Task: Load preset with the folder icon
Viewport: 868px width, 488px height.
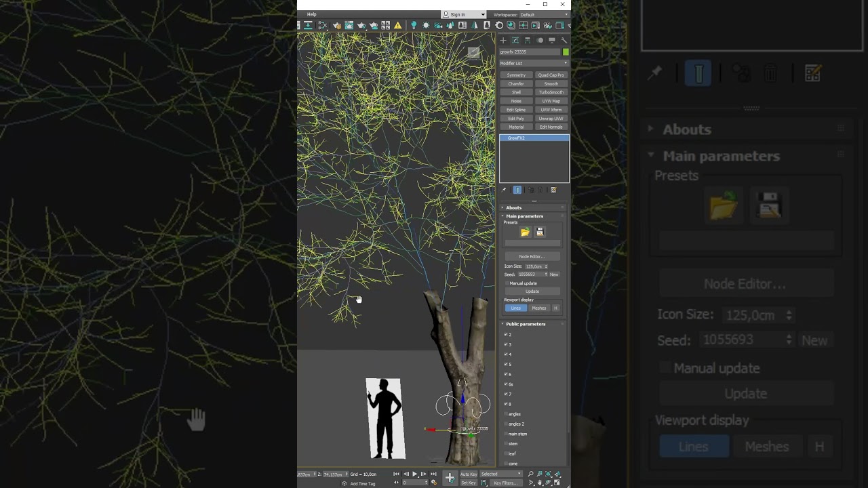Action: pyautogui.click(x=526, y=232)
